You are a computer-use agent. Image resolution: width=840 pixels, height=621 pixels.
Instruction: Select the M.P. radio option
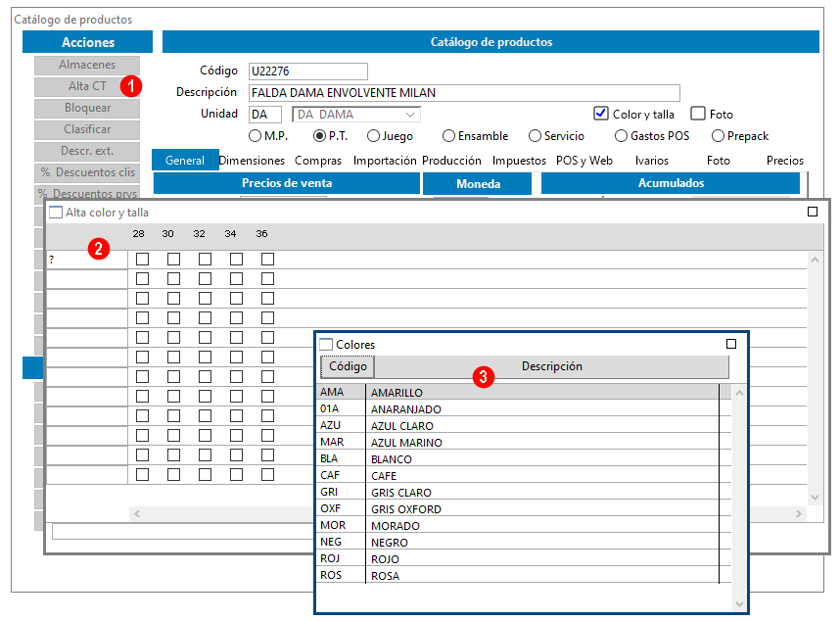click(x=255, y=136)
